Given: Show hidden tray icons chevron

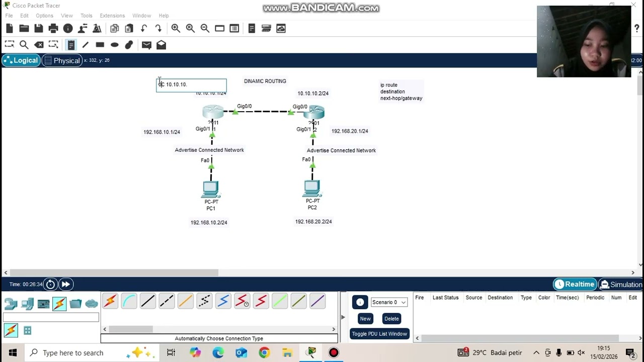Looking at the screenshot, I should point(536,353).
